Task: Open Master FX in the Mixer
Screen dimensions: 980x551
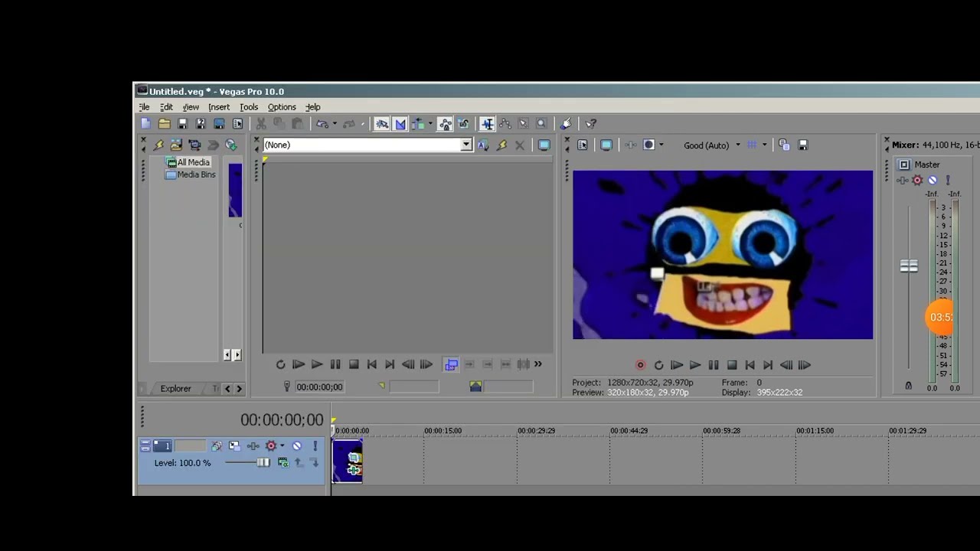Action: click(903, 181)
